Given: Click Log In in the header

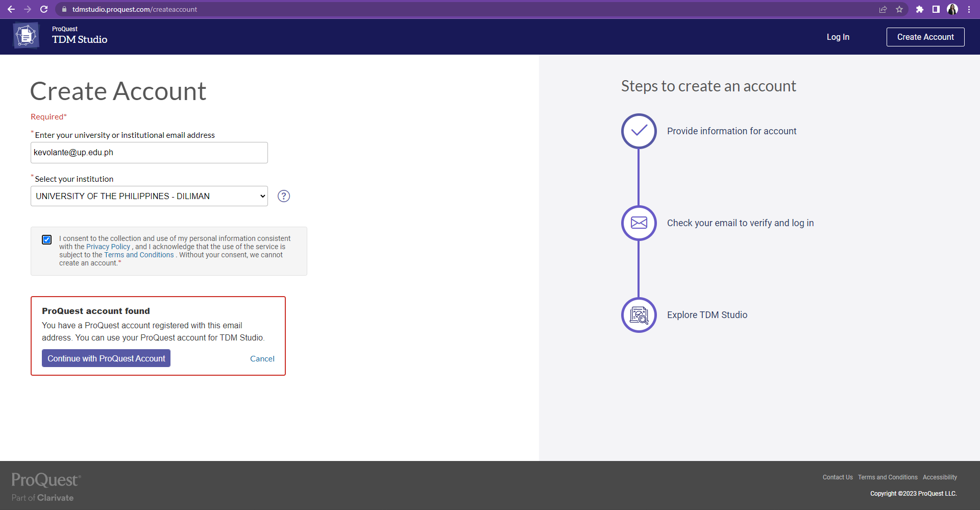Looking at the screenshot, I should (x=838, y=37).
